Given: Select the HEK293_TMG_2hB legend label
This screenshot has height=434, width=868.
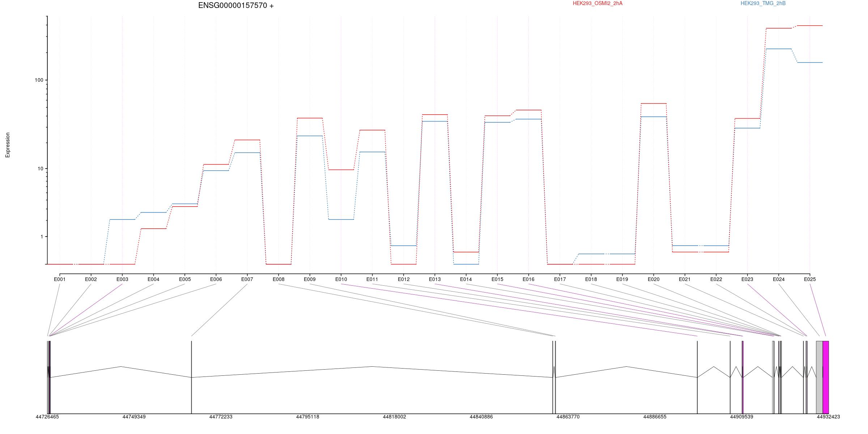Looking at the screenshot, I should click(x=763, y=3).
